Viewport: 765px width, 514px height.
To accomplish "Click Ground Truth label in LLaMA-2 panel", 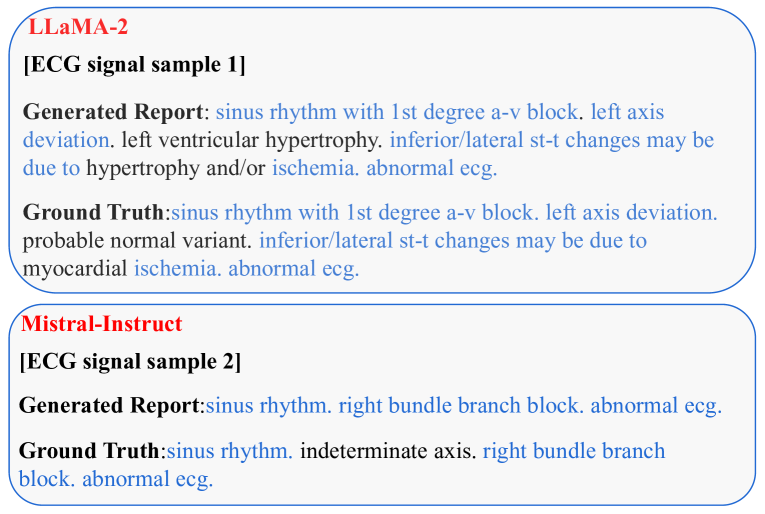I will click(93, 213).
